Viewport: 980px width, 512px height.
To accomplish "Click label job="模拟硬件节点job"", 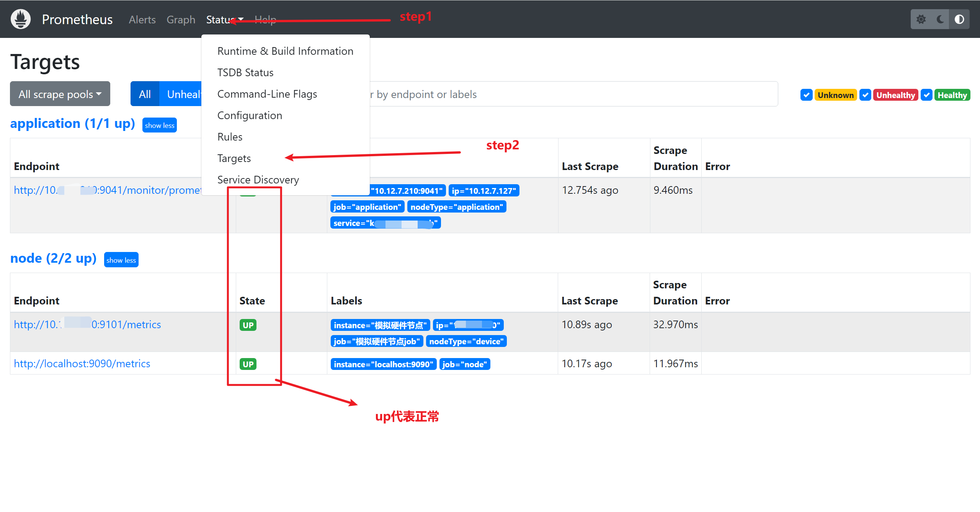I will [x=377, y=341].
